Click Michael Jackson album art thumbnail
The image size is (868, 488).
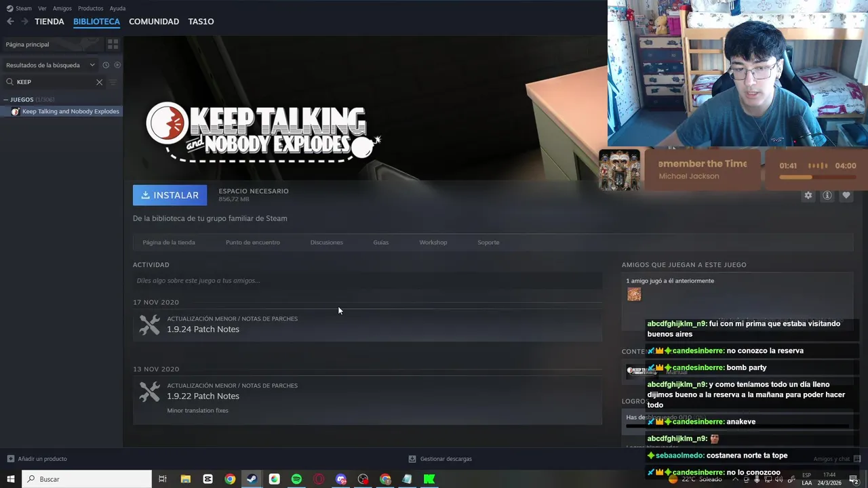coord(620,170)
